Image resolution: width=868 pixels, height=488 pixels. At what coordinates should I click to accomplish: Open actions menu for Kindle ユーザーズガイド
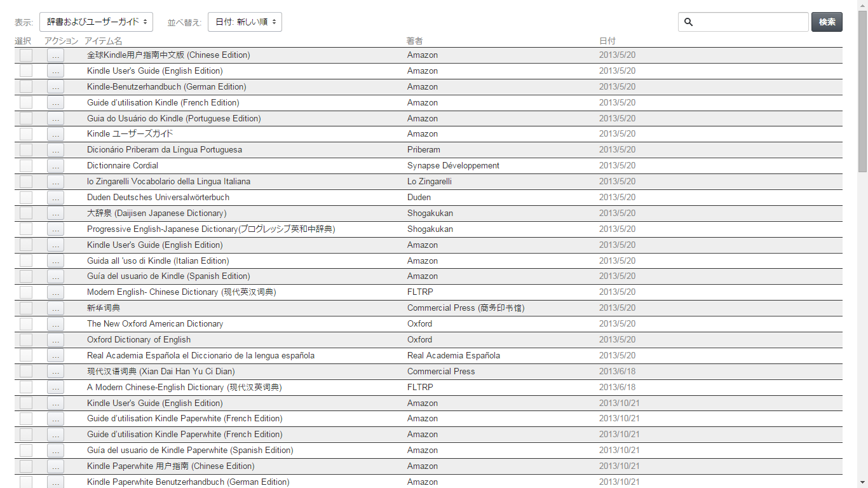click(x=55, y=134)
